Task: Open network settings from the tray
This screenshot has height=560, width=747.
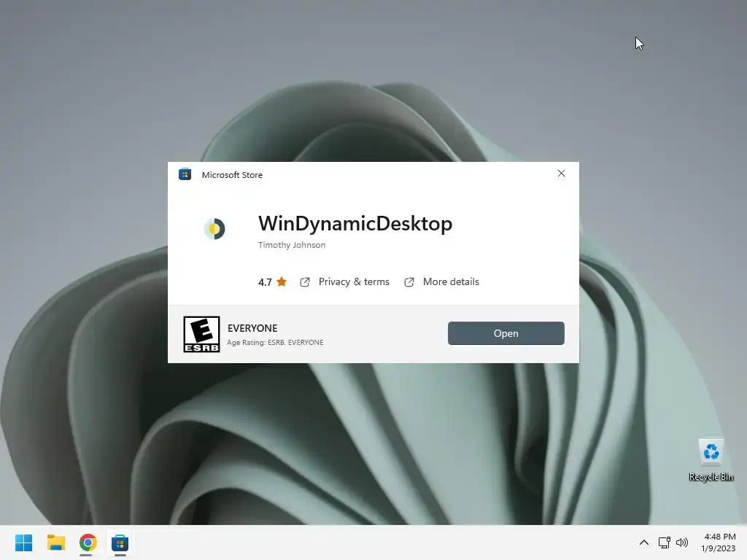Action: [664, 542]
